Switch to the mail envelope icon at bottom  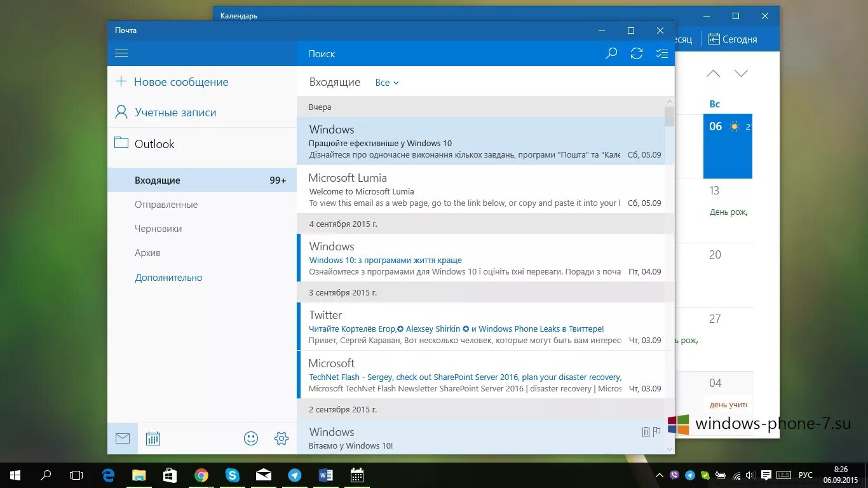tap(123, 438)
